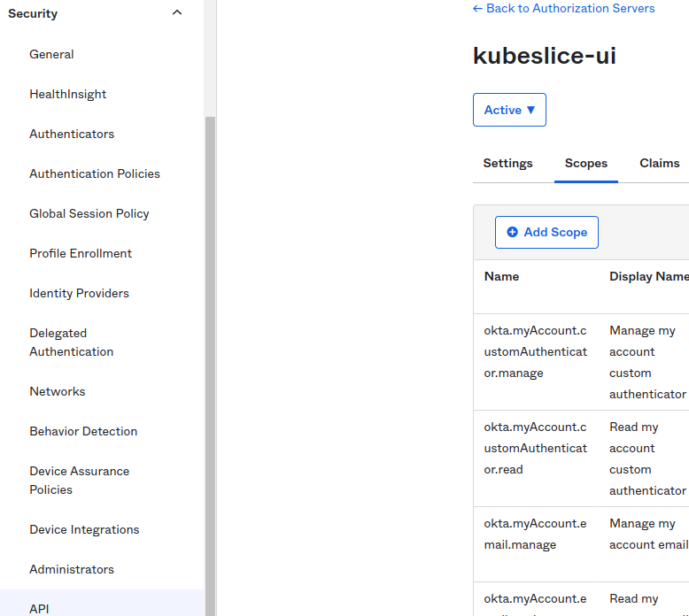689x616 pixels.
Task: Click the sidebar vertical scrollbar
Action: pyautogui.click(x=210, y=366)
